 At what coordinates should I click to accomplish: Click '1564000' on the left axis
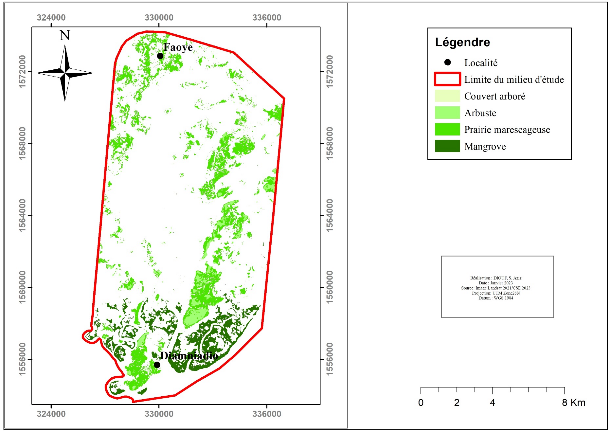22,216
